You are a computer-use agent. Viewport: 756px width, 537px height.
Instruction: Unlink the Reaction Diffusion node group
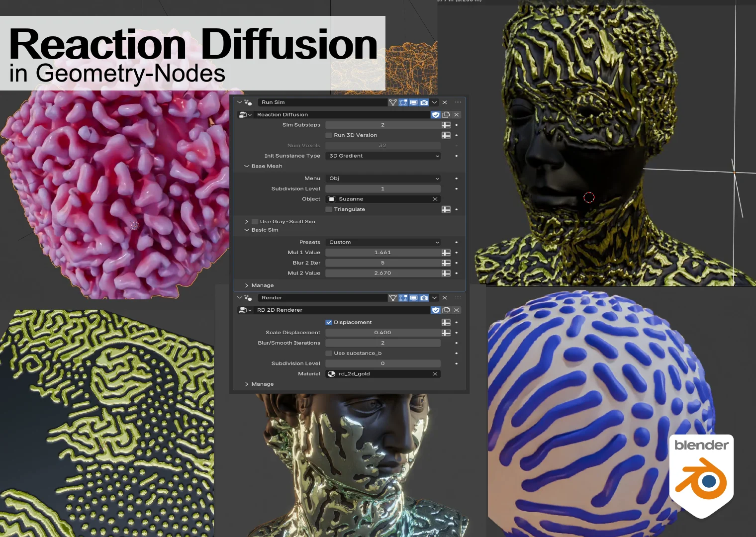click(457, 115)
